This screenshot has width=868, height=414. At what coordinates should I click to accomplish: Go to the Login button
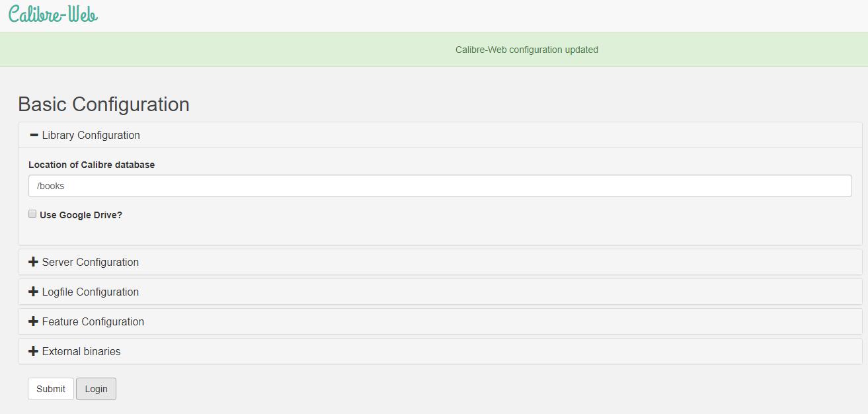point(96,389)
